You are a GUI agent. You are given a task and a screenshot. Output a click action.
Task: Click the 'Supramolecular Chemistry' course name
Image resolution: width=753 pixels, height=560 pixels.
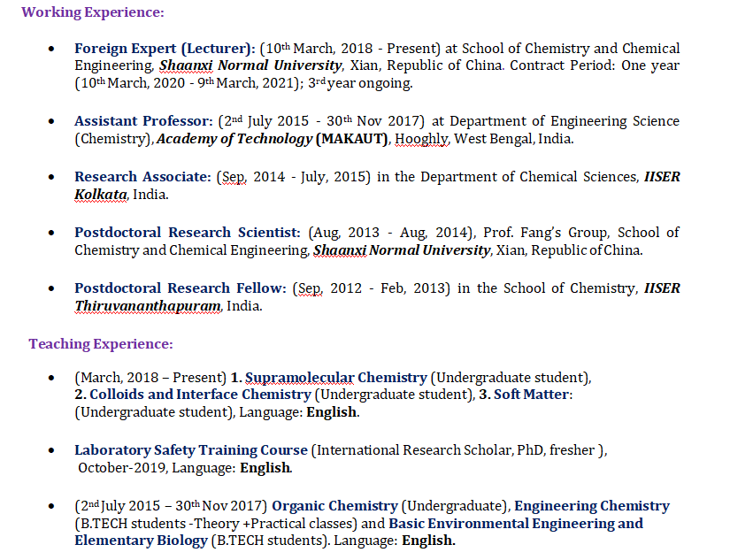(x=335, y=378)
